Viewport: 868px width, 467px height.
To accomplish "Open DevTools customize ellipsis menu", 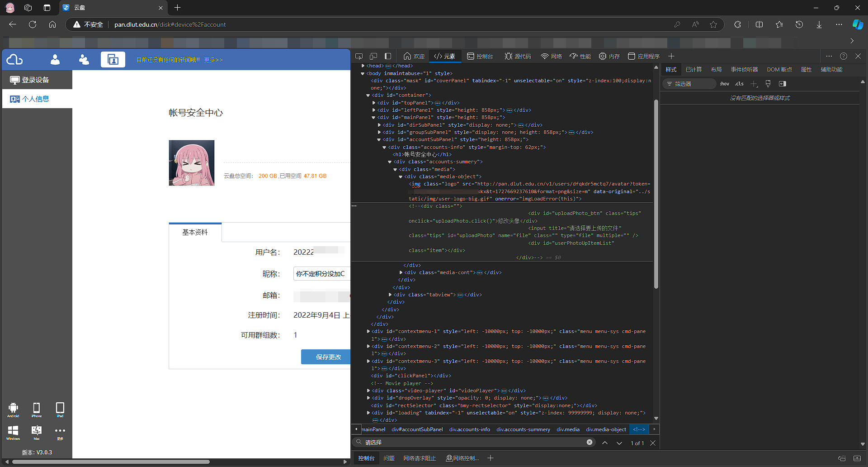I will 829,56.
